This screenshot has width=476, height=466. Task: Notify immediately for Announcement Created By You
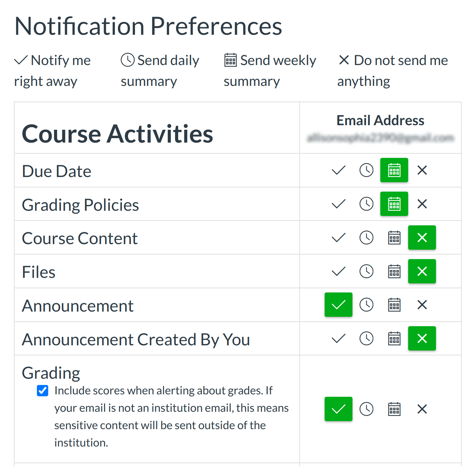point(338,339)
